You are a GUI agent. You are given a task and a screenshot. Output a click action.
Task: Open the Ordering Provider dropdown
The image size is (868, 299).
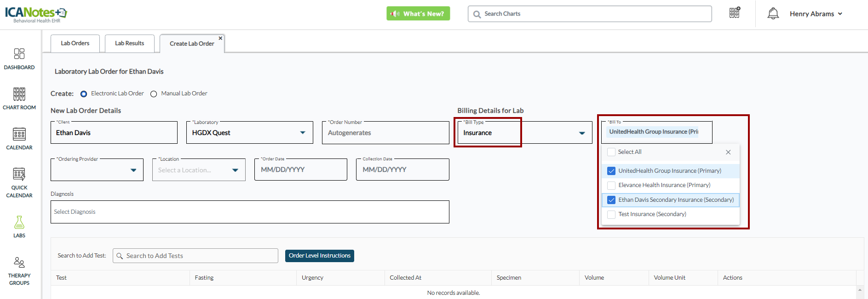(133, 170)
